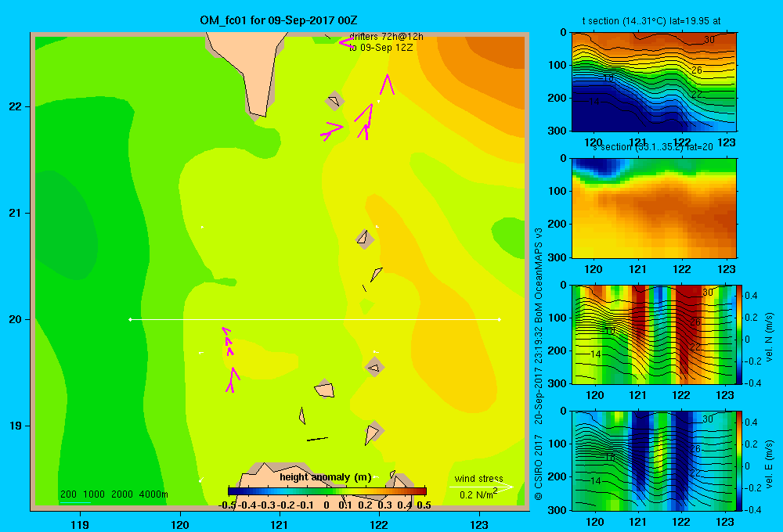
Task: Select the vel. E (m/s) color bar
Action: click(739, 461)
